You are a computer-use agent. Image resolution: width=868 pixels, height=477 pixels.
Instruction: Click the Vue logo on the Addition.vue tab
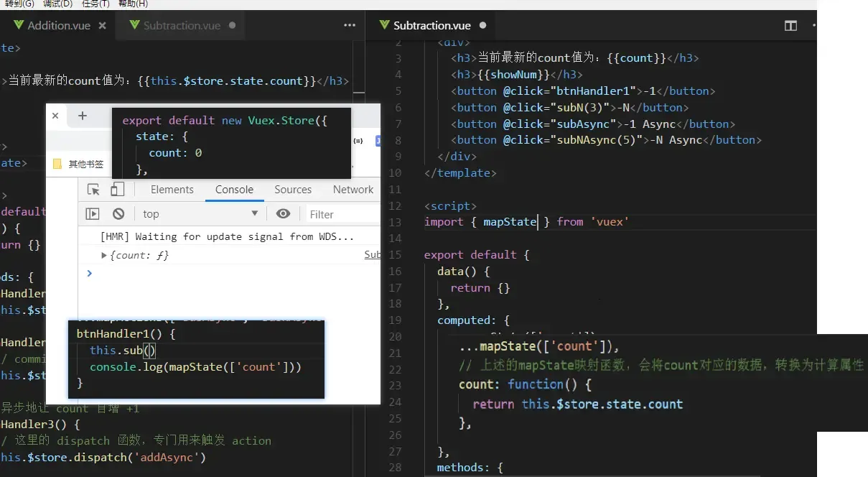pyautogui.click(x=17, y=24)
